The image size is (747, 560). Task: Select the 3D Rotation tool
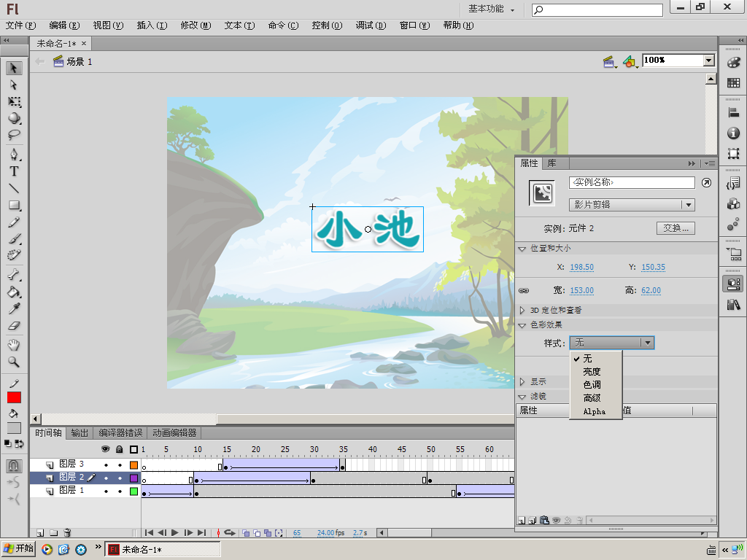coord(14,118)
